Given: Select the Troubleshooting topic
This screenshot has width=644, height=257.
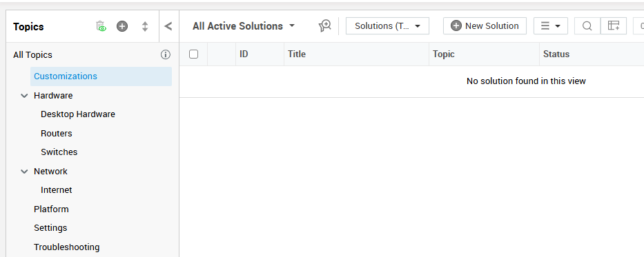Looking at the screenshot, I should [x=66, y=247].
